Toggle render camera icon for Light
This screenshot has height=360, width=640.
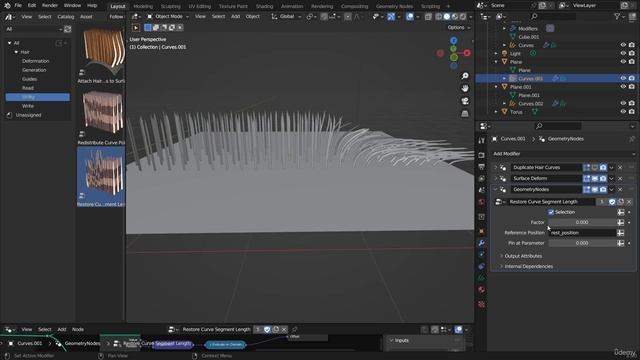point(632,53)
